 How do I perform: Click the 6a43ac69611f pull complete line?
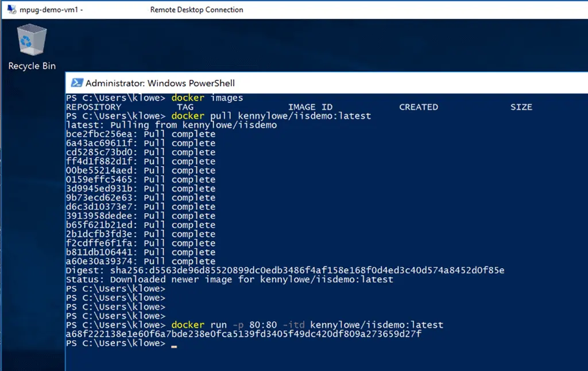141,144
